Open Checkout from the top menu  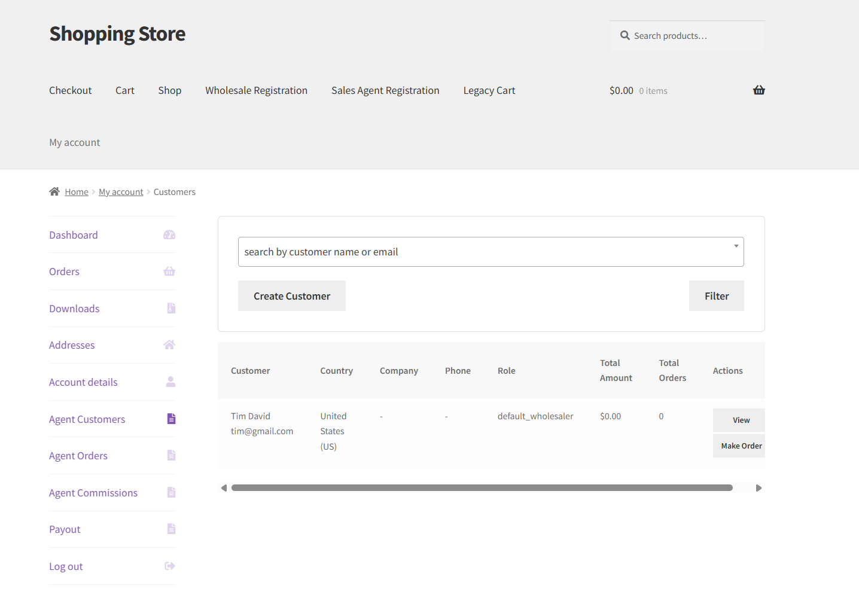click(71, 90)
